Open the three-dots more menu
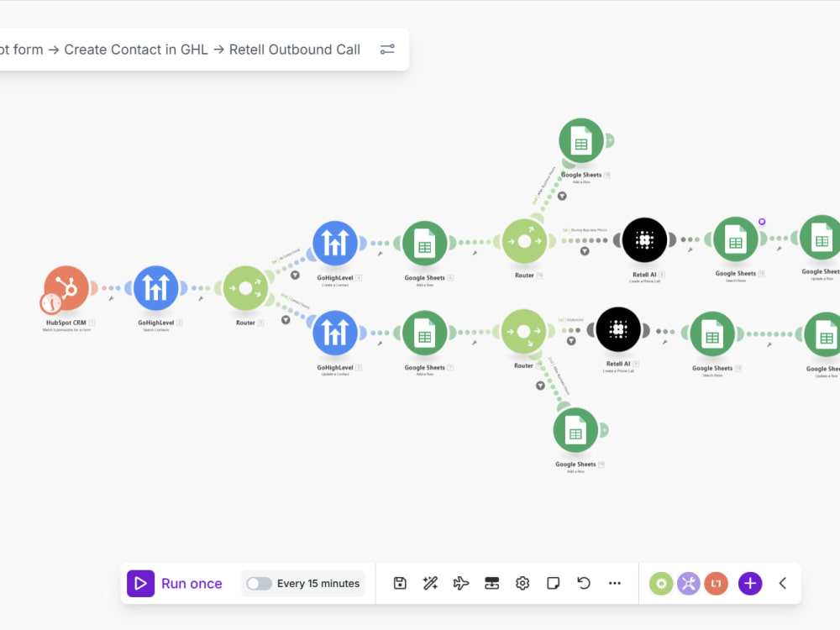This screenshot has height=630, width=840. point(615,584)
